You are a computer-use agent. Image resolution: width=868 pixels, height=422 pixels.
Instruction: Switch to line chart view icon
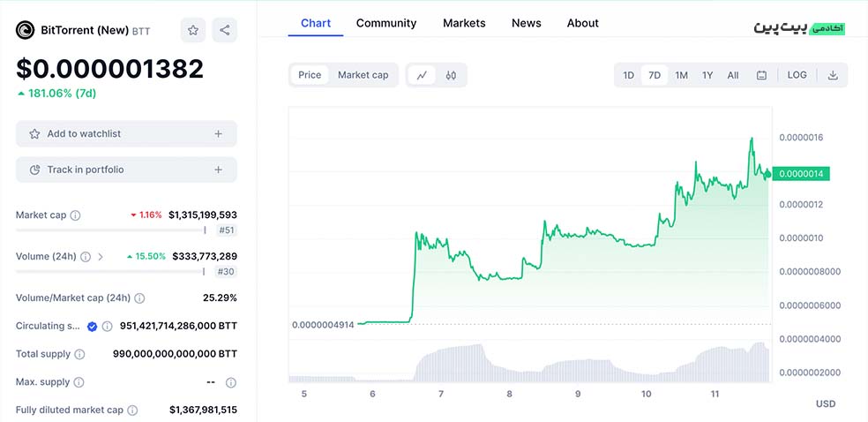(x=422, y=75)
